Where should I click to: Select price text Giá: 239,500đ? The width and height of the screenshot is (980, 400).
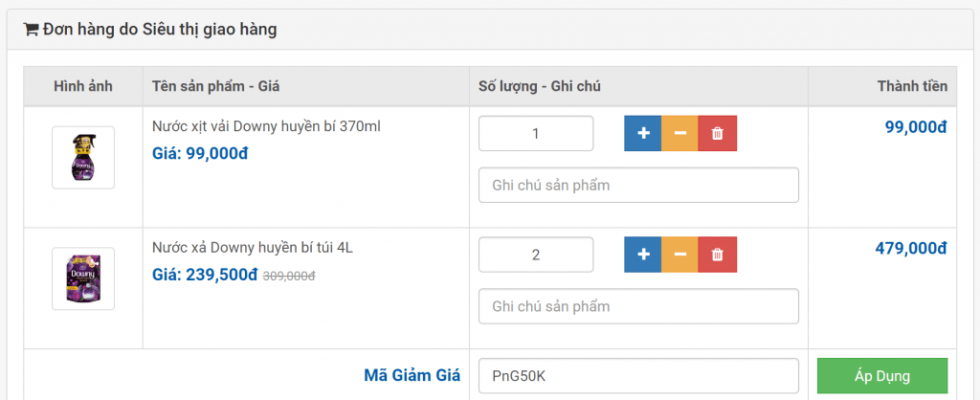205,275
